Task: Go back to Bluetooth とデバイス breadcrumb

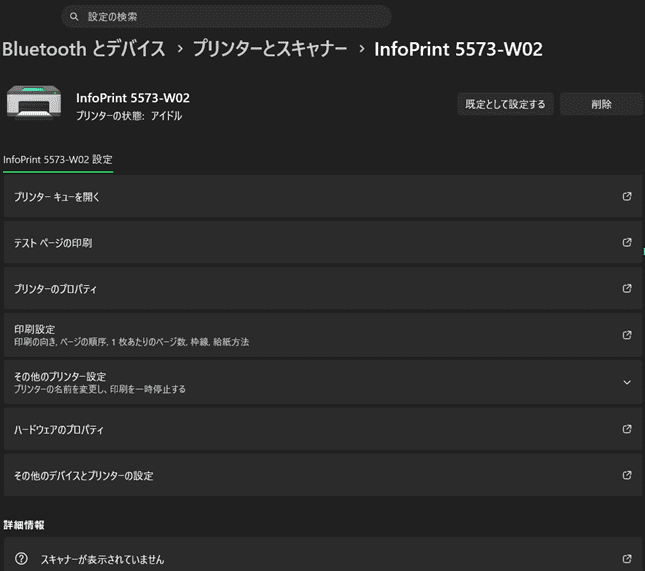Action: 84,49
